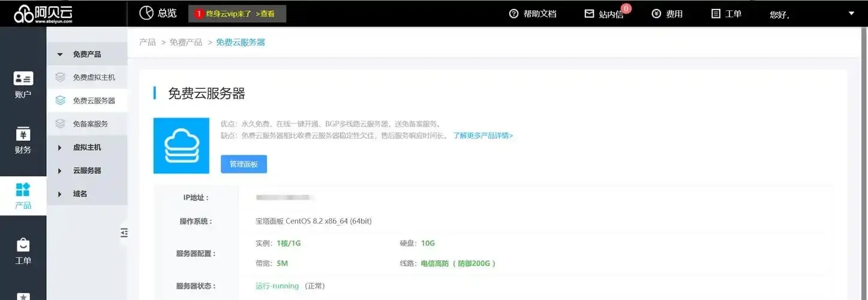Open 帮助文档 help icon
868x300 pixels.
point(513,13)
